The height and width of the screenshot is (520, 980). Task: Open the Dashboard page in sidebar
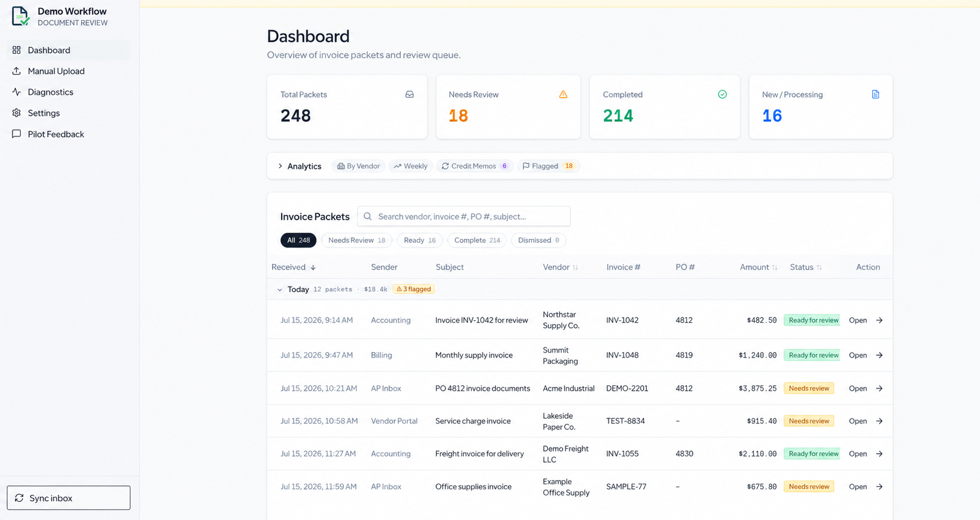(x=69, y=50)
